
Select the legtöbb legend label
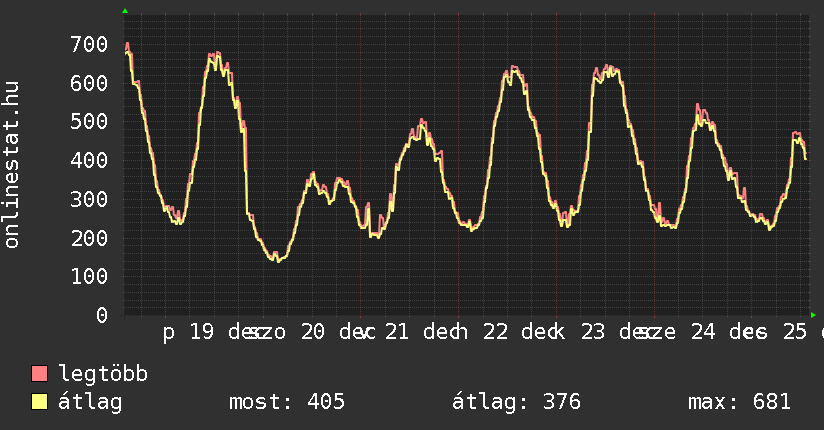(103, 374)
